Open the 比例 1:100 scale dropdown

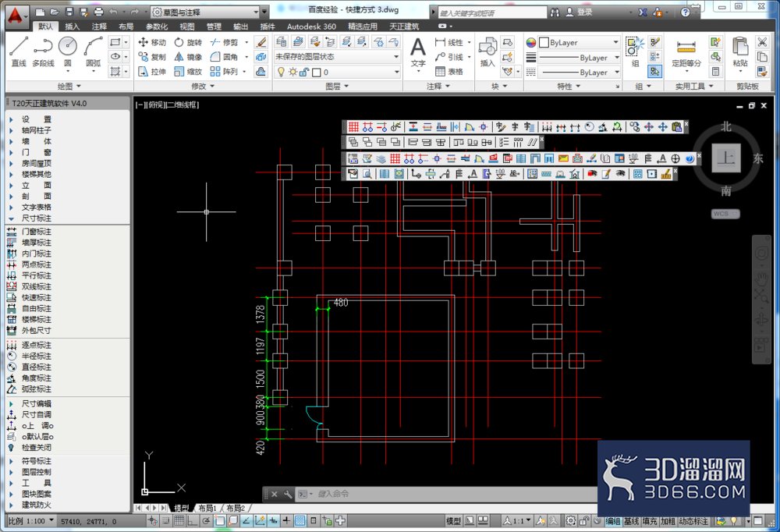coord(31,521)
